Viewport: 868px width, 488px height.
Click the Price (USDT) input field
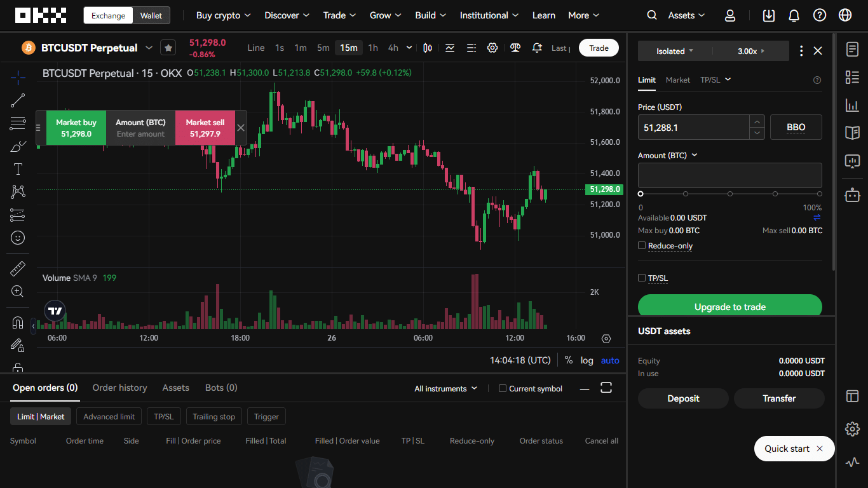[x=693, y=127]
